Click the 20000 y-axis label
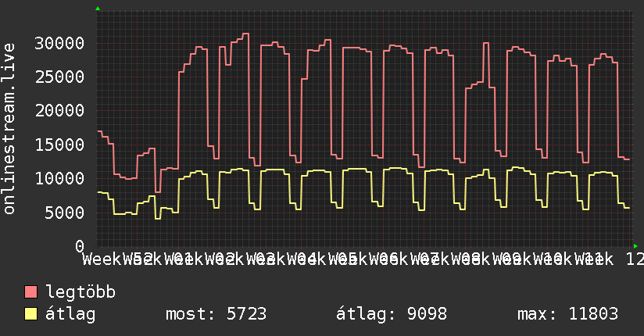This screenshot has height=336, width=644. (59, 110)
